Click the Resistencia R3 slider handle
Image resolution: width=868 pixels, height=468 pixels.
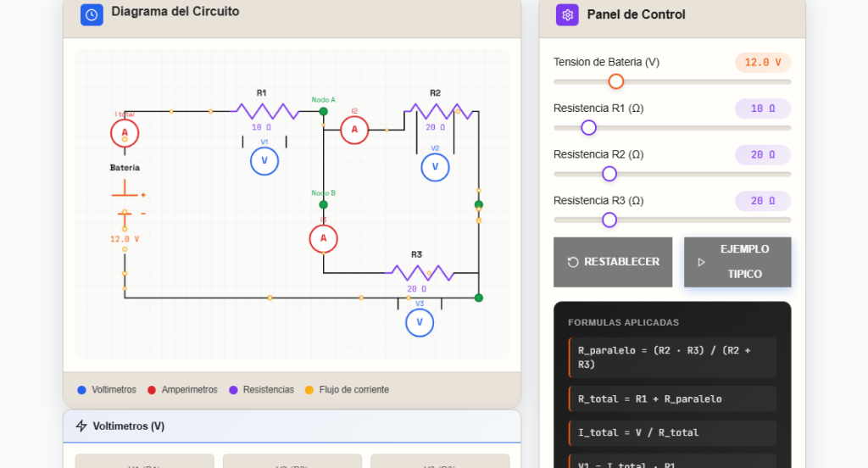pyautogui.click(x=609, y=220)
